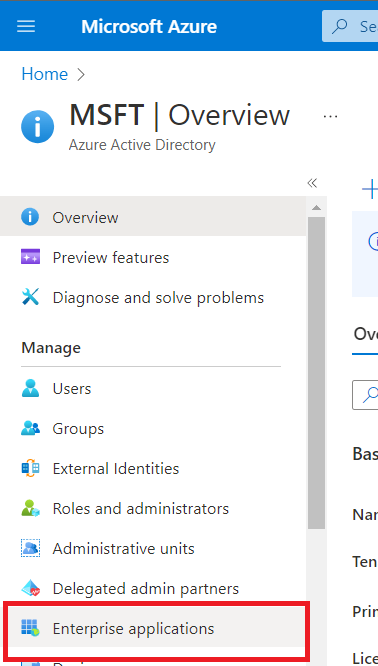The image size is (378, 666).
Task: Open the ellipsis more options menu
Action: click(330, 116)
